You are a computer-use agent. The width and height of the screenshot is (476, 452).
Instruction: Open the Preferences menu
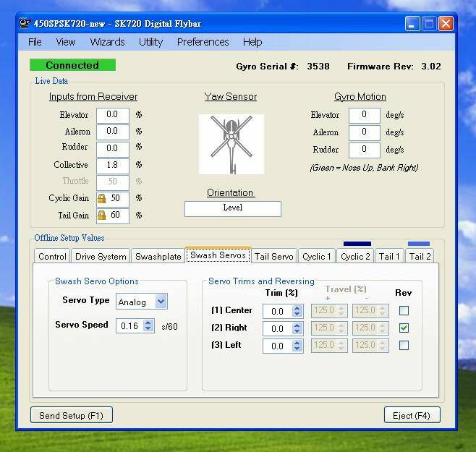(x=203, y=42)
